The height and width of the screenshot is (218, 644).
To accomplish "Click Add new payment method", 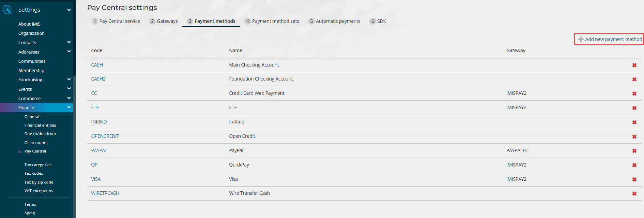I will point(610,39).
